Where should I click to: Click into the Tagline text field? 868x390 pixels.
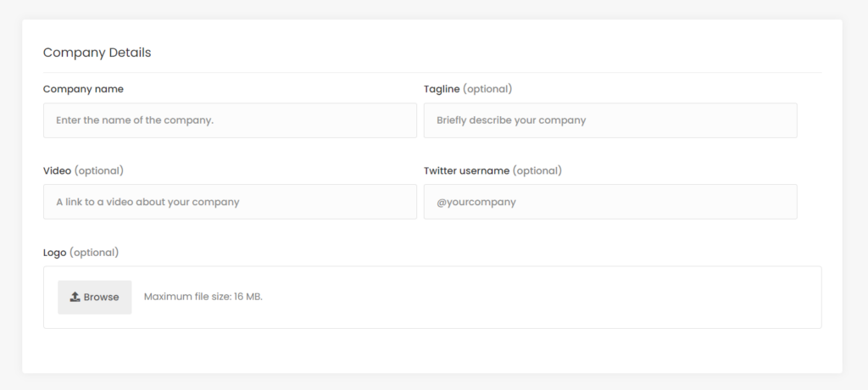tap(610, 120)
